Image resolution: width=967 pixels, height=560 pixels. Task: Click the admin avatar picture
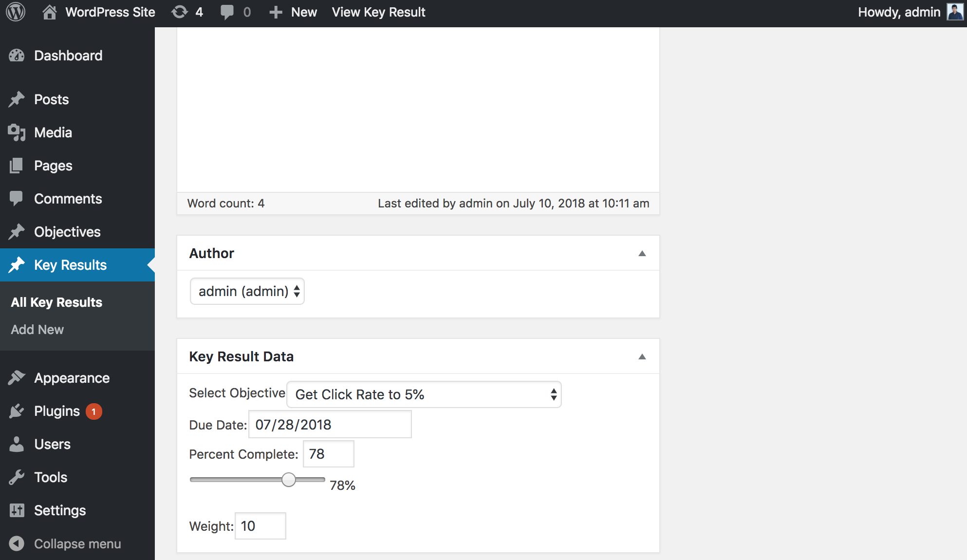954,12
